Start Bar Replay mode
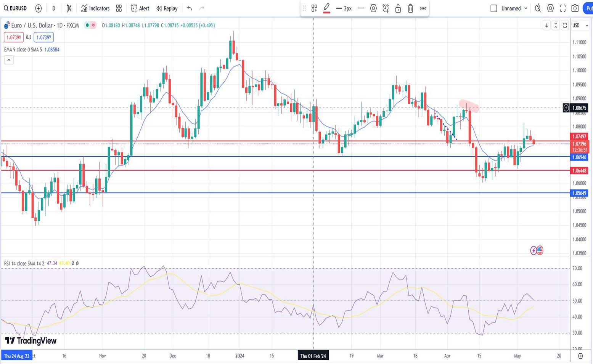This screenshot has height=364, width=593. click(x=167, y=8)
